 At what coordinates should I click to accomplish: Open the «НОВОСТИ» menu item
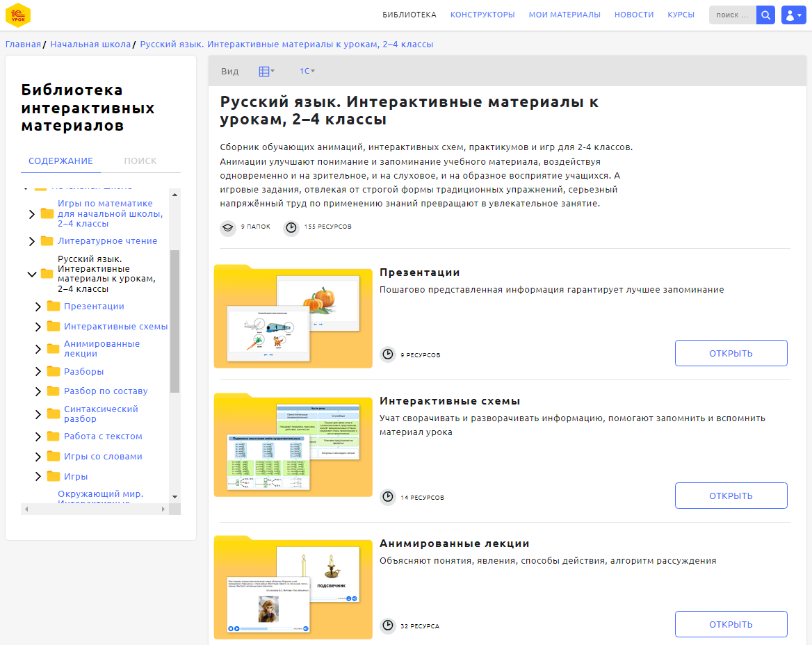tap(634, 14)
